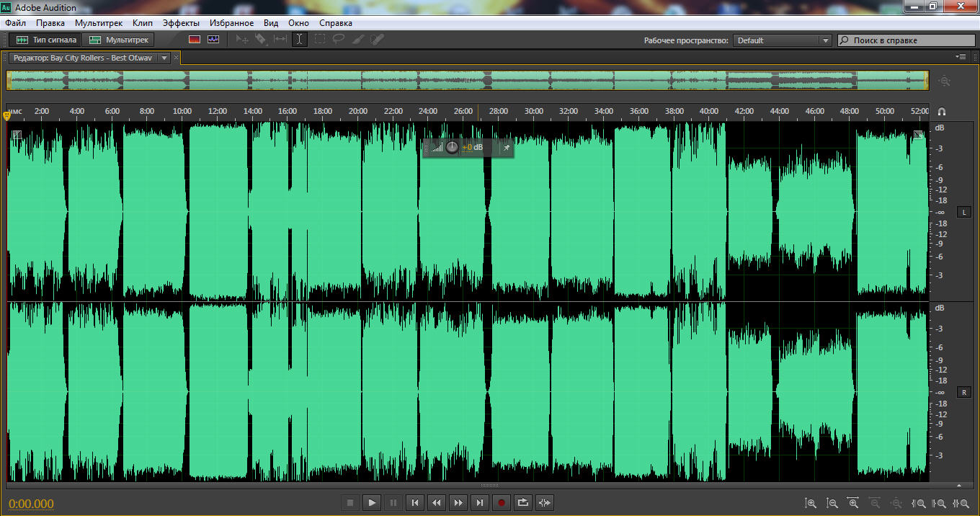The width and height of the screenshot is (980, 516).
Task: Expand the editor file list dropdown arrow
Action: tap(164, 58)
